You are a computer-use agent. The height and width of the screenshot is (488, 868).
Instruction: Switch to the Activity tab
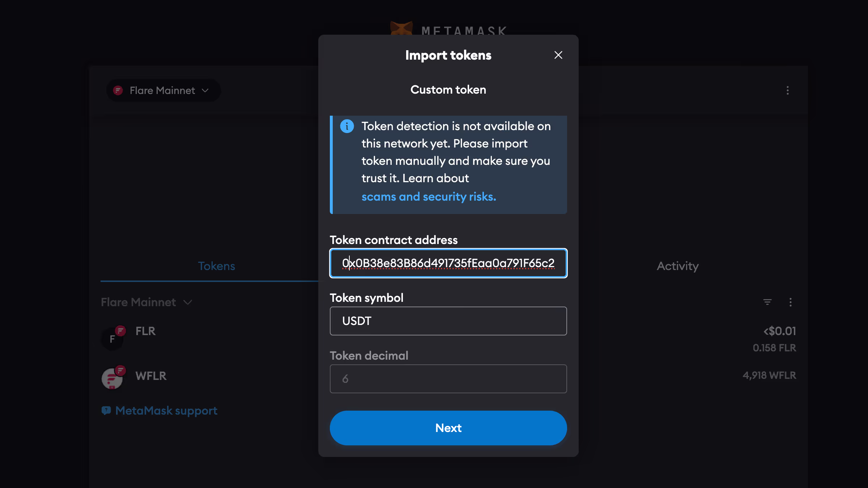(677, 266)
